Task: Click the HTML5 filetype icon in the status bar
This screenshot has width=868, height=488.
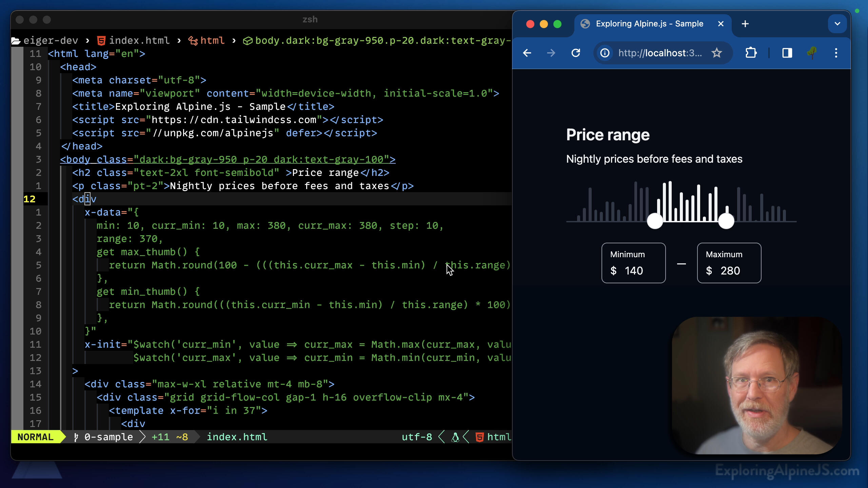Action: (480, 437)
